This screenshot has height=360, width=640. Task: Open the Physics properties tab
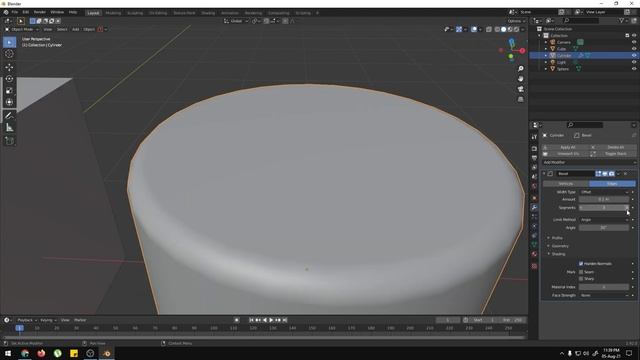534,226
